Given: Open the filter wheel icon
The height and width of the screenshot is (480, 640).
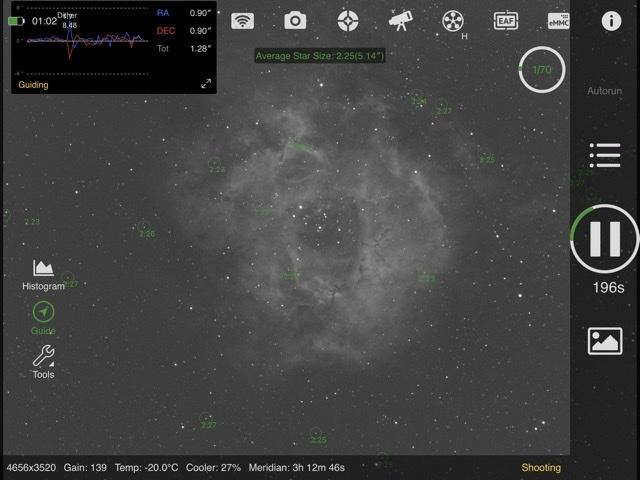Looking at the screenshot, I should [x=453, y=21].
